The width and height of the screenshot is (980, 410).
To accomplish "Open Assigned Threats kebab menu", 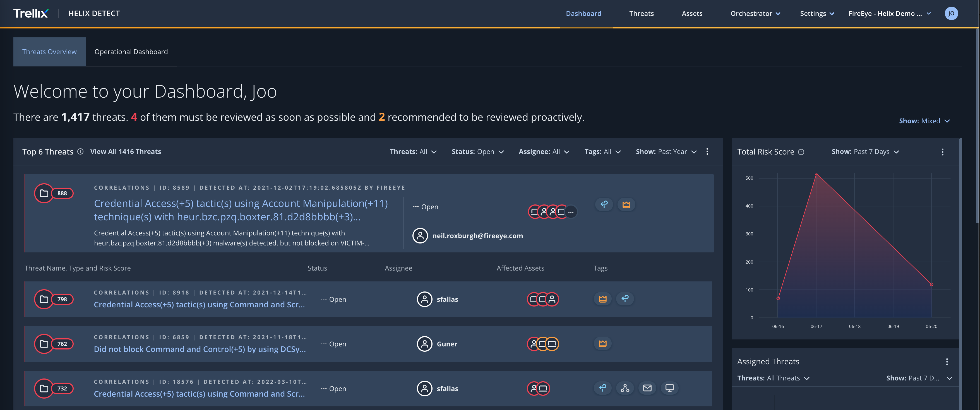I will (947, 361).
